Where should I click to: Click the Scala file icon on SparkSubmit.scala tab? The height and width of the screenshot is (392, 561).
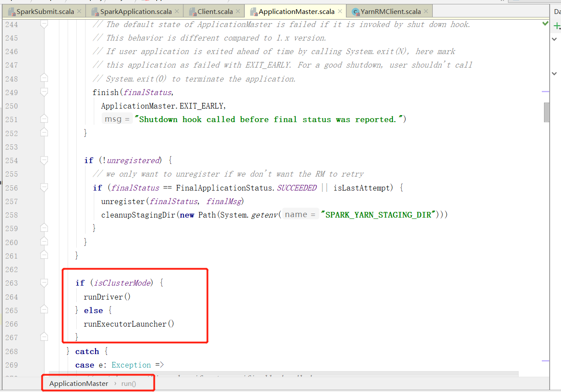(12, 11)
